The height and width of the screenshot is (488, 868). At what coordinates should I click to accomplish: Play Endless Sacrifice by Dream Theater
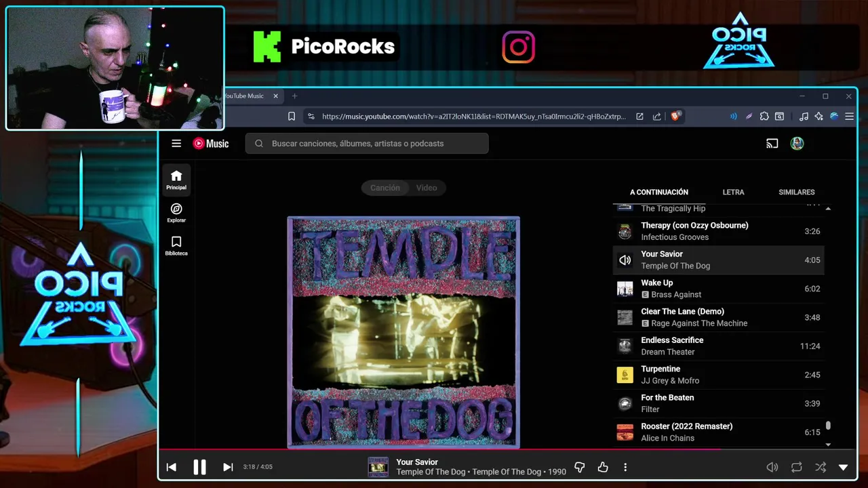coord(719,346)
